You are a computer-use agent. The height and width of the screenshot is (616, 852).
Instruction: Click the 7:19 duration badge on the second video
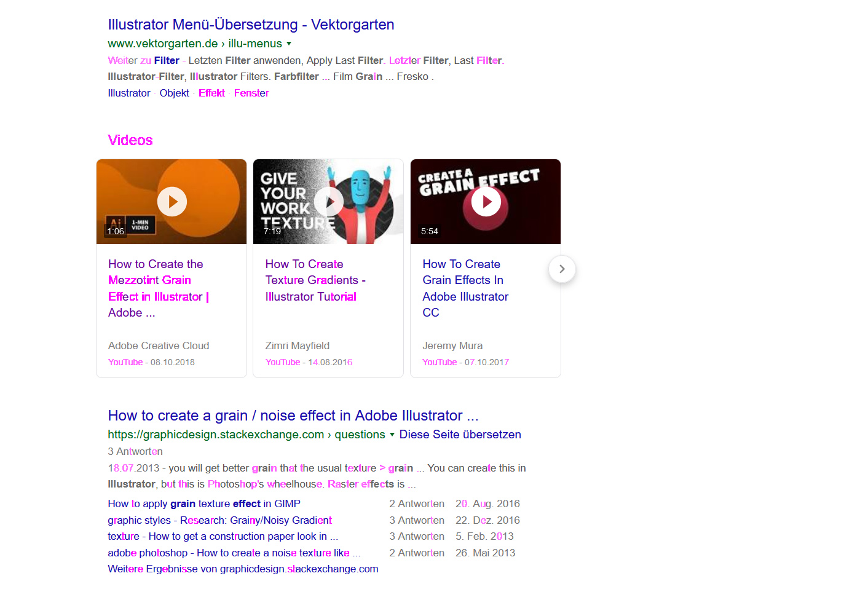pyautogui.click(x=272, y=231)
